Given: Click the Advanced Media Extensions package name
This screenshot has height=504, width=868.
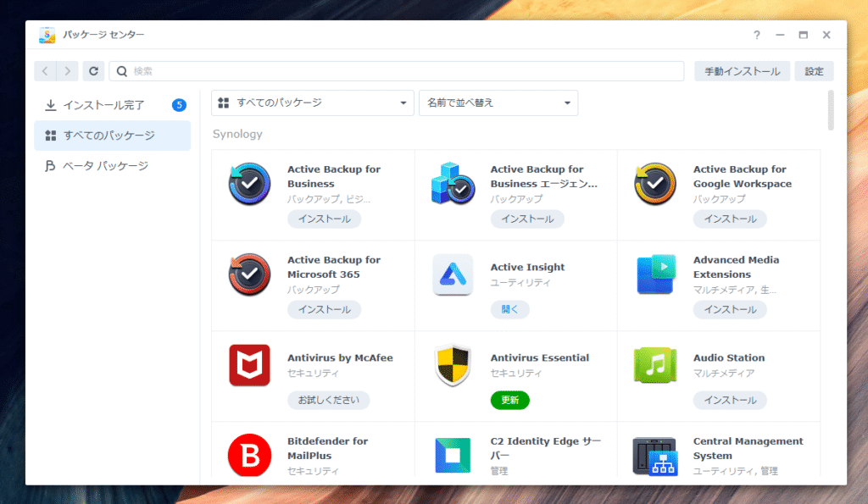Looking at the screenshot, I should pyautogui.click(x=737, y=267).
